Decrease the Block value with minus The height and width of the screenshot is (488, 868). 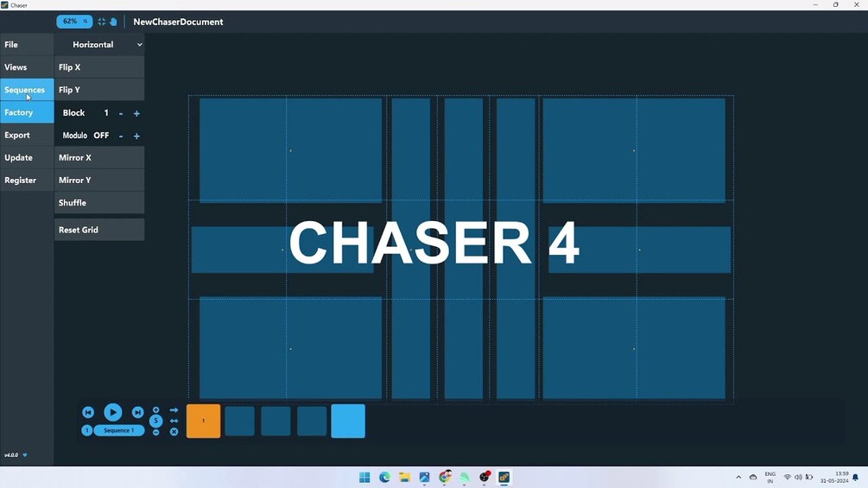tap(121, 113)
